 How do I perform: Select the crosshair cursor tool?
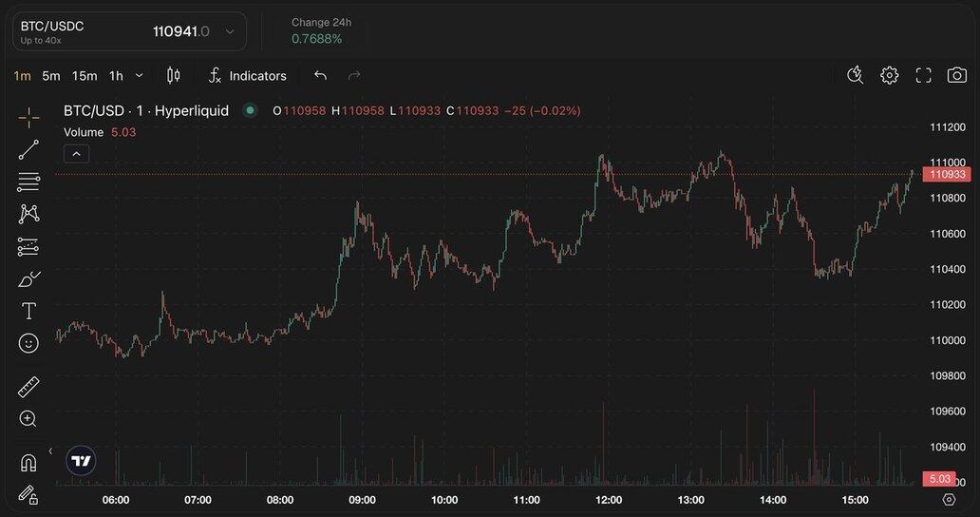coord(28,117)
